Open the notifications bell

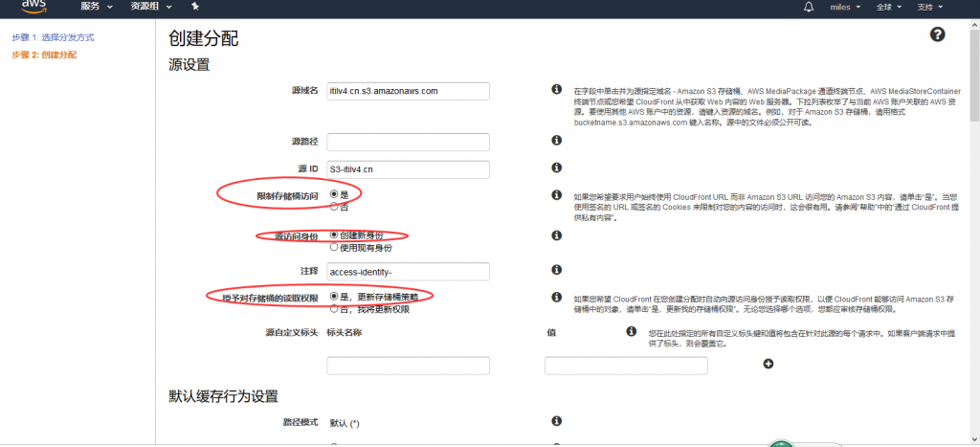pos(809,7)
